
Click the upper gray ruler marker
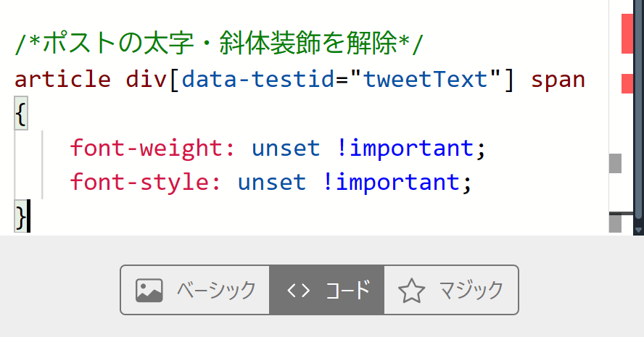[x=615, y=163]
